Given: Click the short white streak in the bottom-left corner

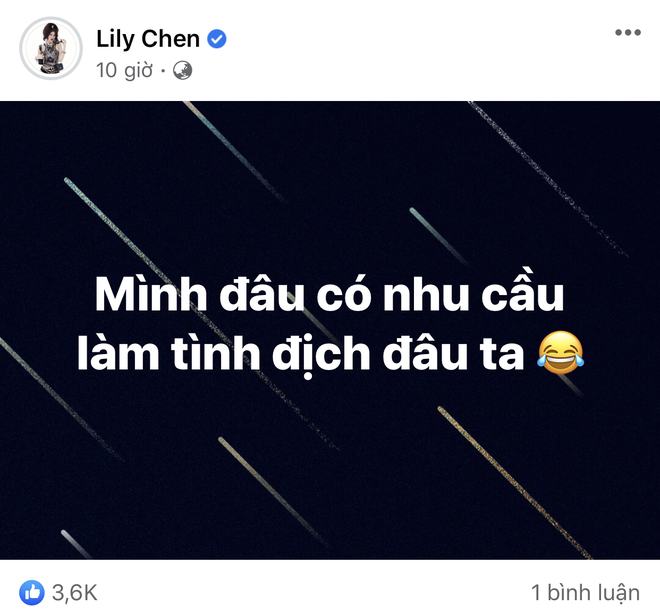Looking at the screenshot, I should tap(76, 544).
